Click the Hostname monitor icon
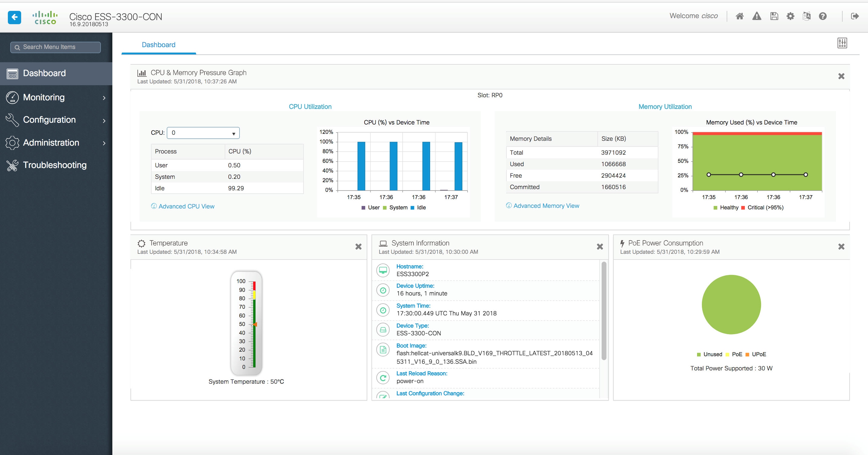 [383, 270]
